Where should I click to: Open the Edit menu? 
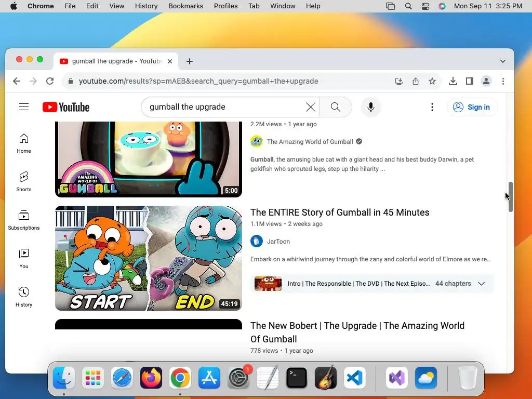(92, 6)
